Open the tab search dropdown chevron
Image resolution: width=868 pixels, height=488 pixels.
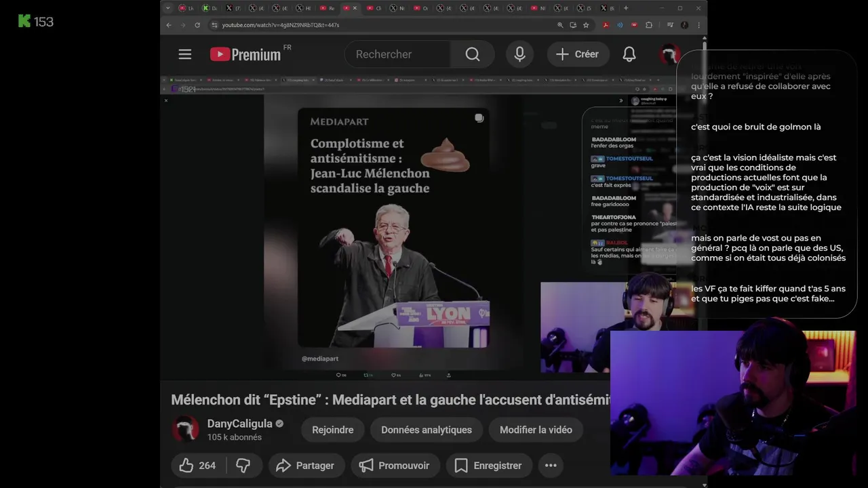(168, 8)
